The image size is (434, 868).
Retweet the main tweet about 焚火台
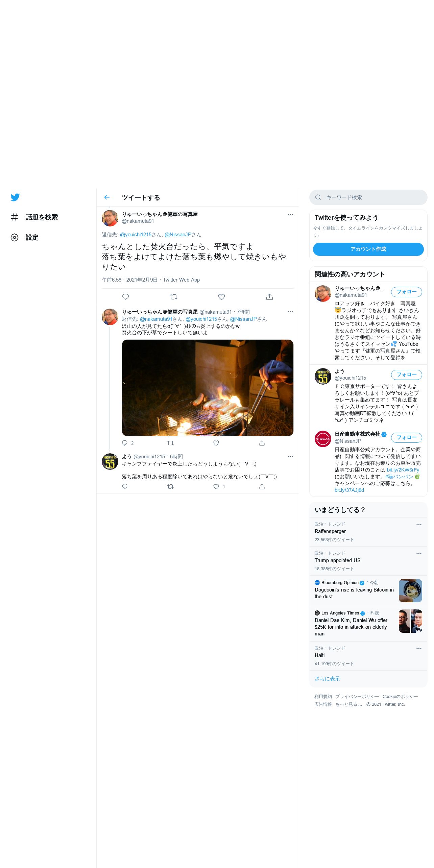point(173,297)
